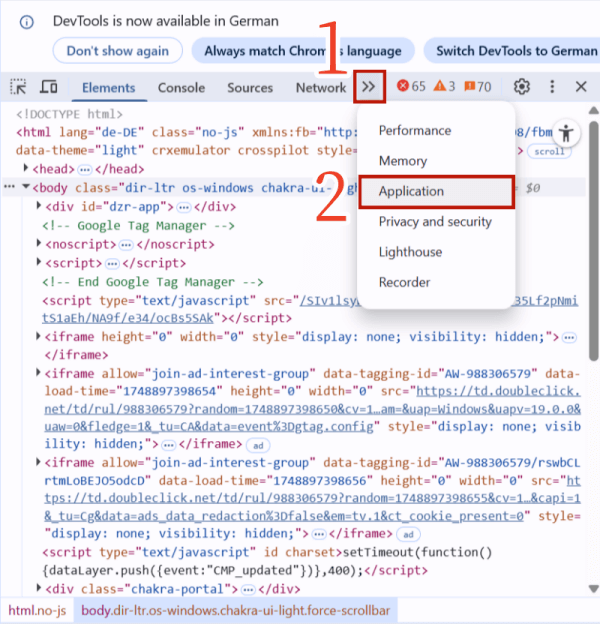Screen dimensions: 600x624
Task: Select the Google Tag Manager comment line
Action: point(138,226)
